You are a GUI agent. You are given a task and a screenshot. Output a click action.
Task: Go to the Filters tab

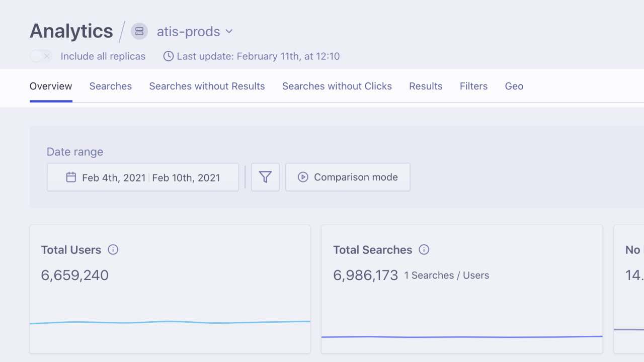473,86
